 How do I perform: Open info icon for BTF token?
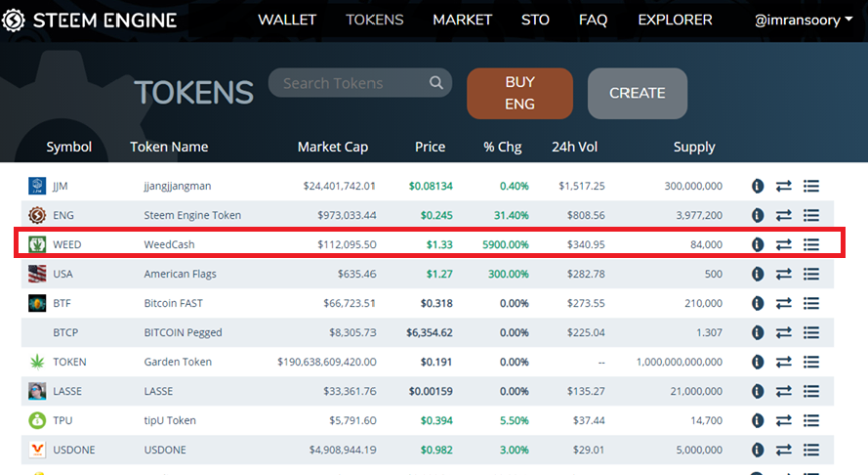pos(758,303)
